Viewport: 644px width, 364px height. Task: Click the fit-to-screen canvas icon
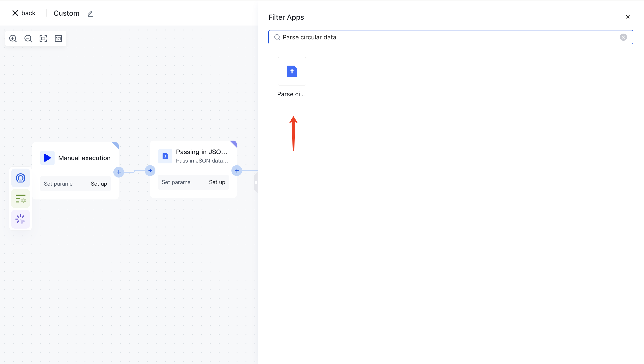point(43,39)
